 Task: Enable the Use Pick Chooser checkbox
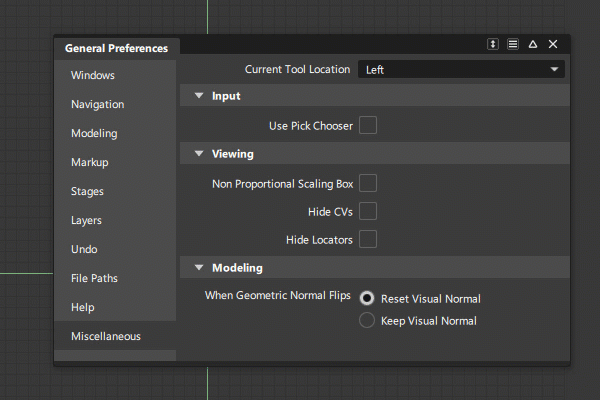[x=368, y=126]
